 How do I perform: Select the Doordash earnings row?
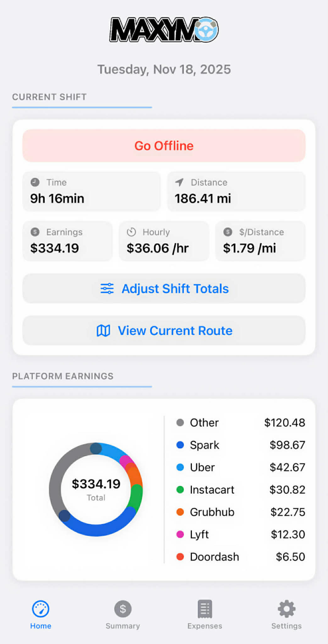coord(241,557)
